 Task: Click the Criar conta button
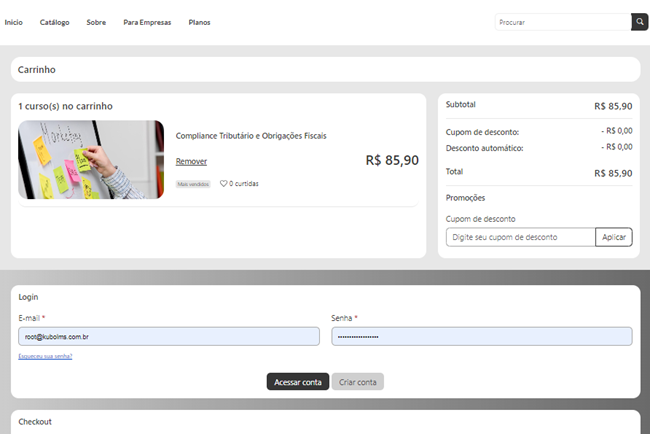click(x=357, y=382)
